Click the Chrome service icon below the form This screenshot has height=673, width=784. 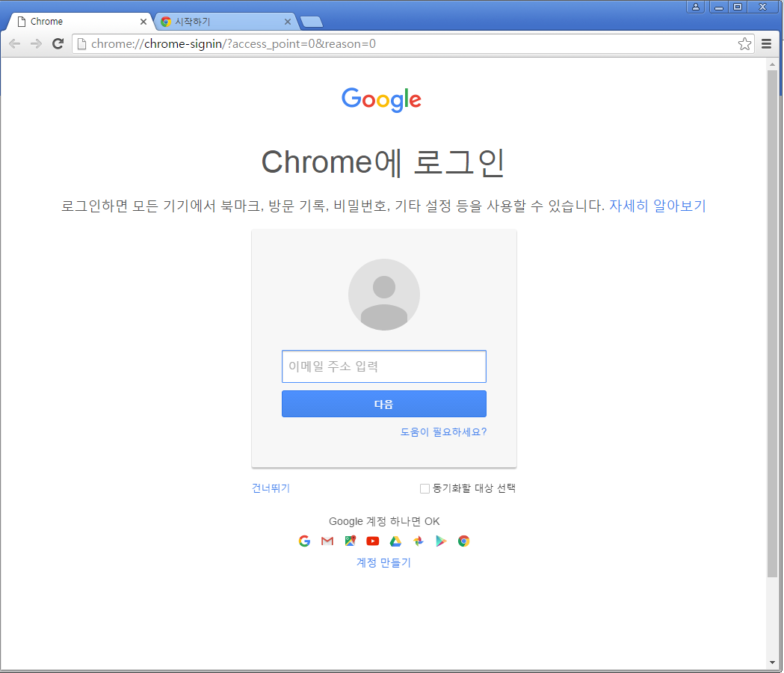pos(463,541)
